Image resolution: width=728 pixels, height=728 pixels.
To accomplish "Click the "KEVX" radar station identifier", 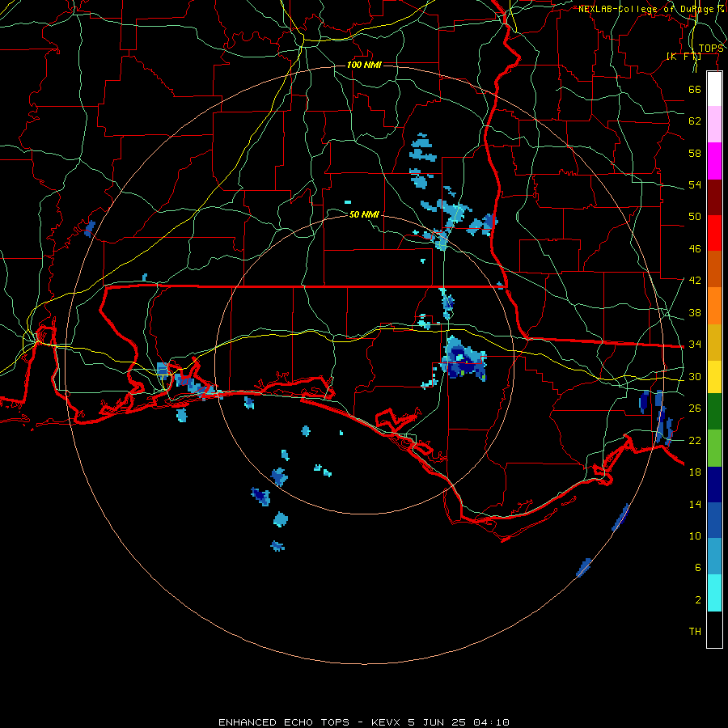I will (x=385, y=722).
